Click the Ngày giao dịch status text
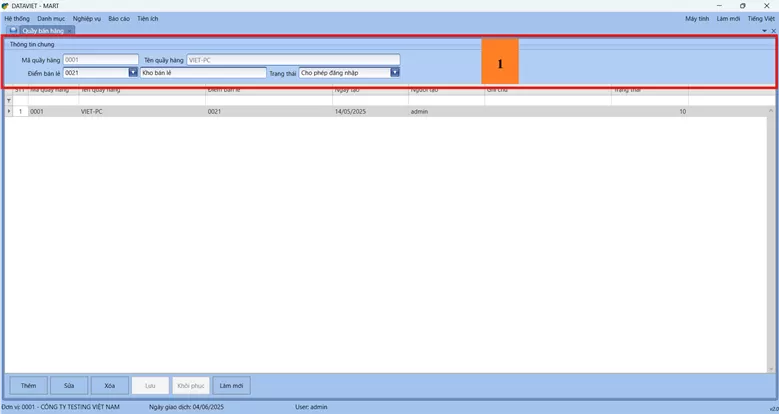This screenshot has height=414, width=779. point(186,407)
